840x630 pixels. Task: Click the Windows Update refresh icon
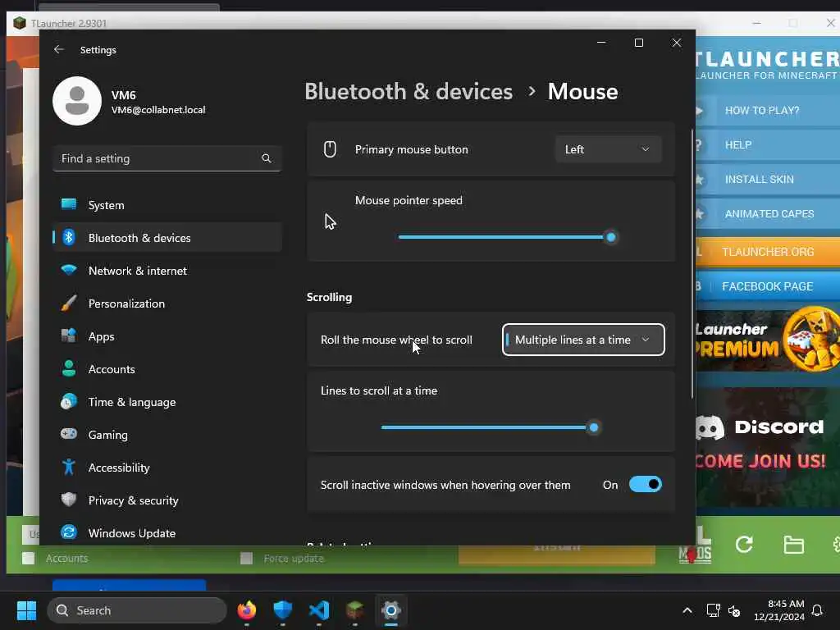[69, 532]
